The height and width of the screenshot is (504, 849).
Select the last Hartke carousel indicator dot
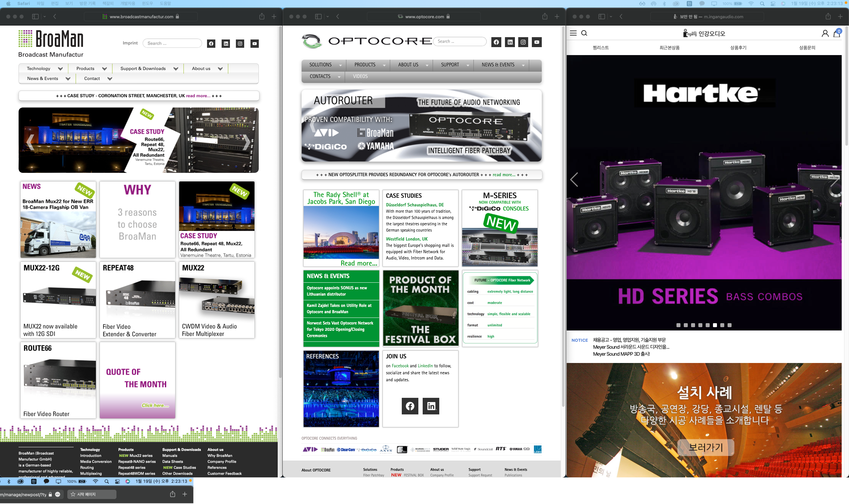[x=730, y=325]
